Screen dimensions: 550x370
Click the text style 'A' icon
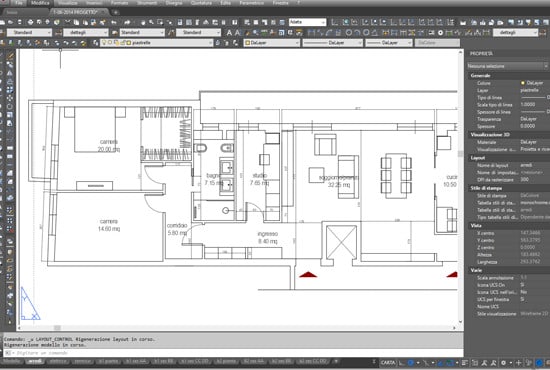tap(229, 33)
